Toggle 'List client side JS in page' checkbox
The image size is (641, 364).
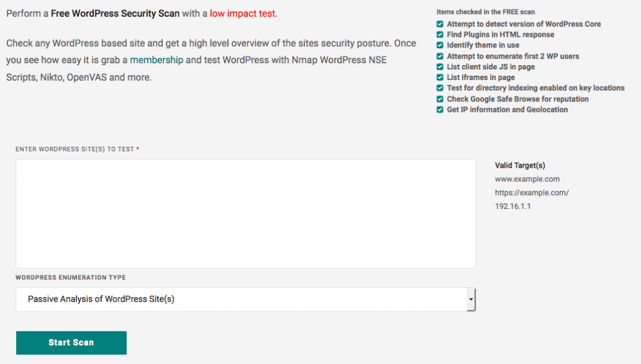[440, 67]
